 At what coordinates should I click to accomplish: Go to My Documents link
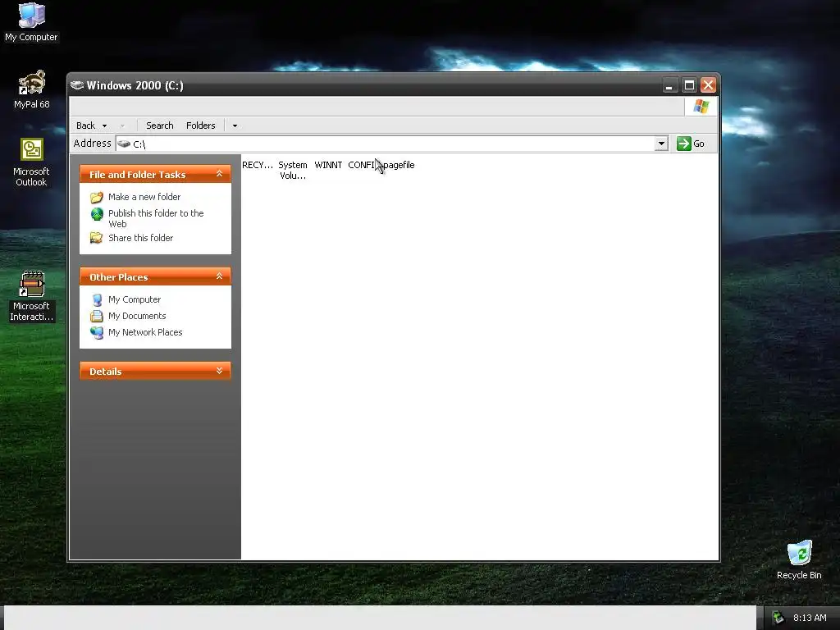[137, 316]
